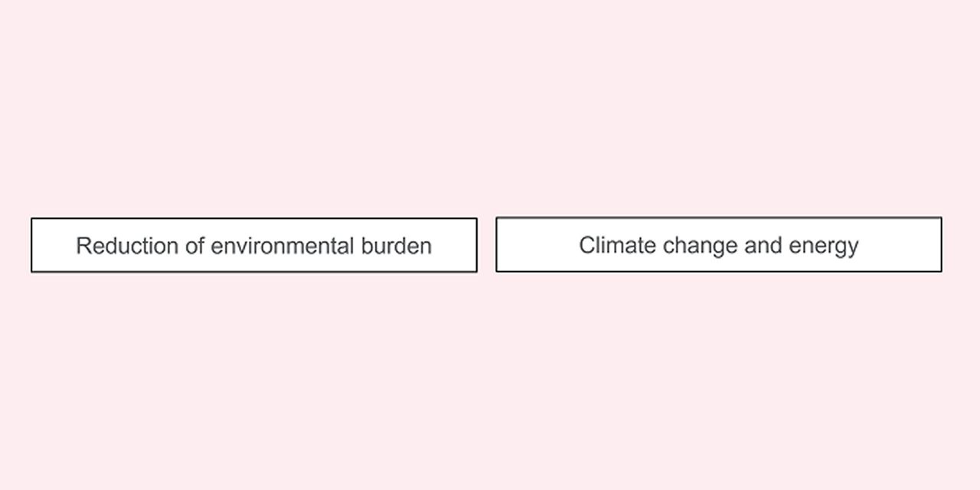The width and height of the screenshot is (980, 490).
Task: Go to Climate change and energy section
Action: tap(718, 244)
